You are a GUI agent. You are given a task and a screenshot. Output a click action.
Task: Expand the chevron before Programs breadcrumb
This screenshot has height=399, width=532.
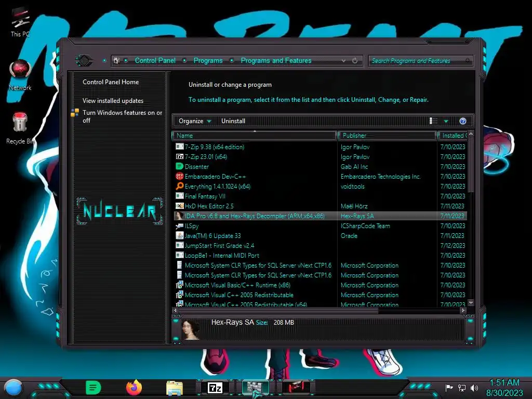pyautogui.click(x=184, y=61)
